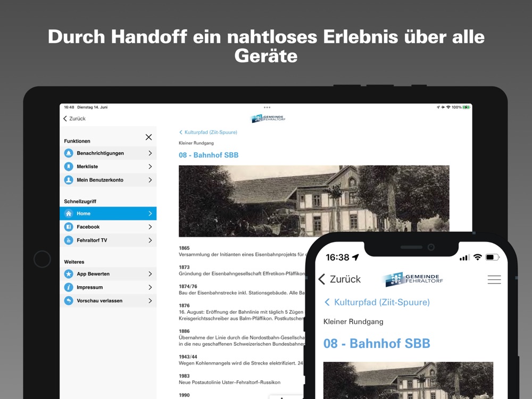Select the Fehraltorf TV menu entry
532x399 pixels.
[x=108, y=240]
